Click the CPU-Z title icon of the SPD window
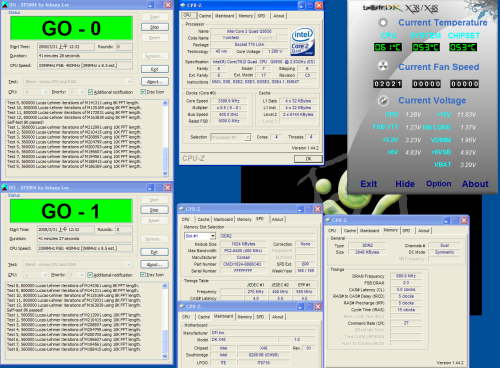Screen dimensions: 500x368 (182, 209)
